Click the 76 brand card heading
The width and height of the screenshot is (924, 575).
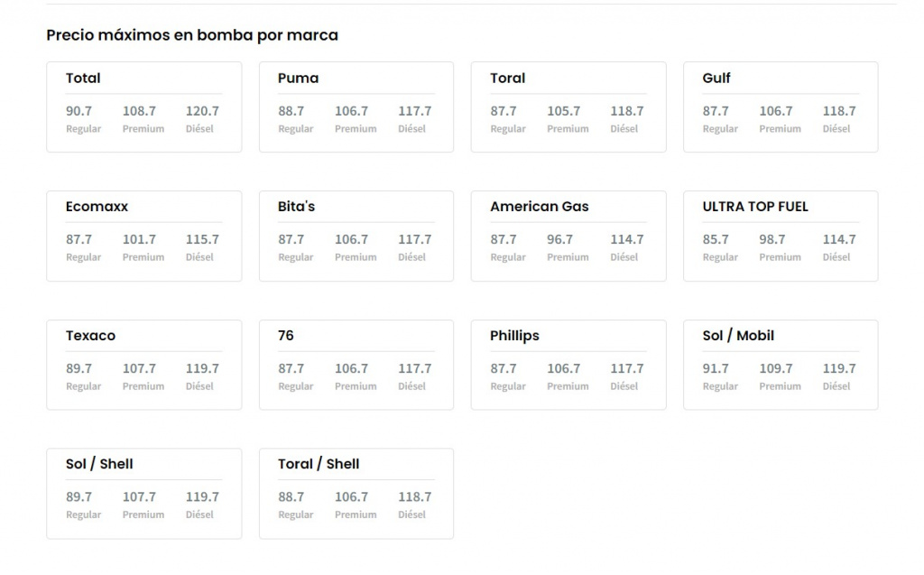tap(286, 336)
